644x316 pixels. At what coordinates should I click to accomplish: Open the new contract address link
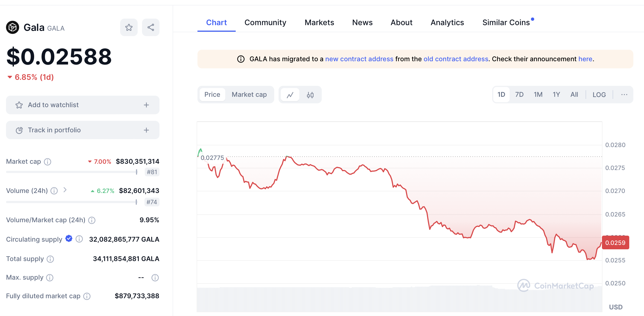(x=359, y=59)
